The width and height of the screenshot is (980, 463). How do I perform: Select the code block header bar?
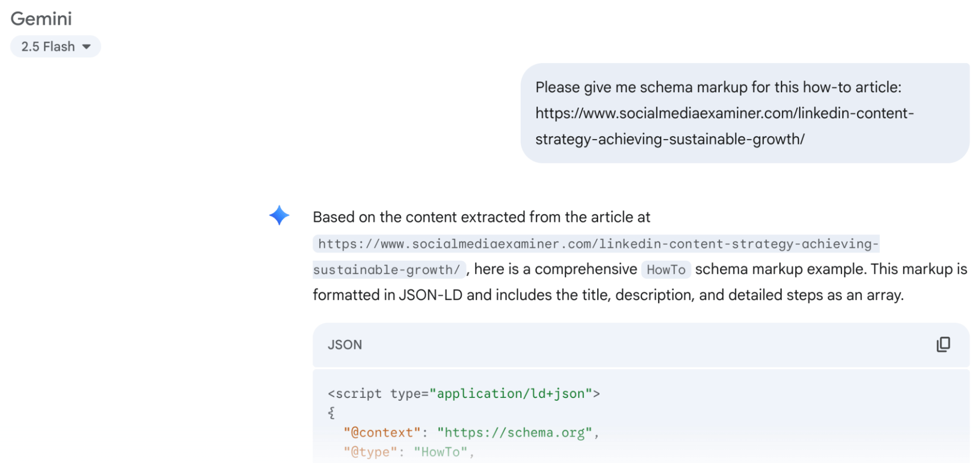(x=637, y=344)
